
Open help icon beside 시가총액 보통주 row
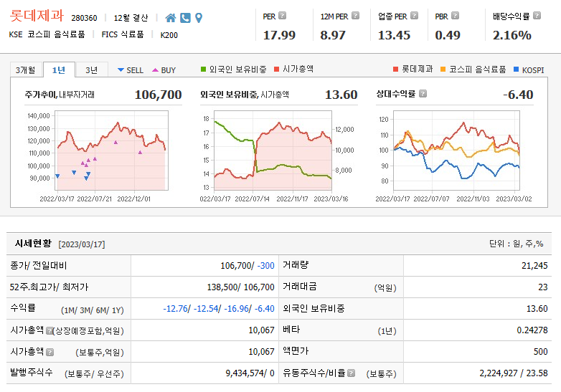50,352
